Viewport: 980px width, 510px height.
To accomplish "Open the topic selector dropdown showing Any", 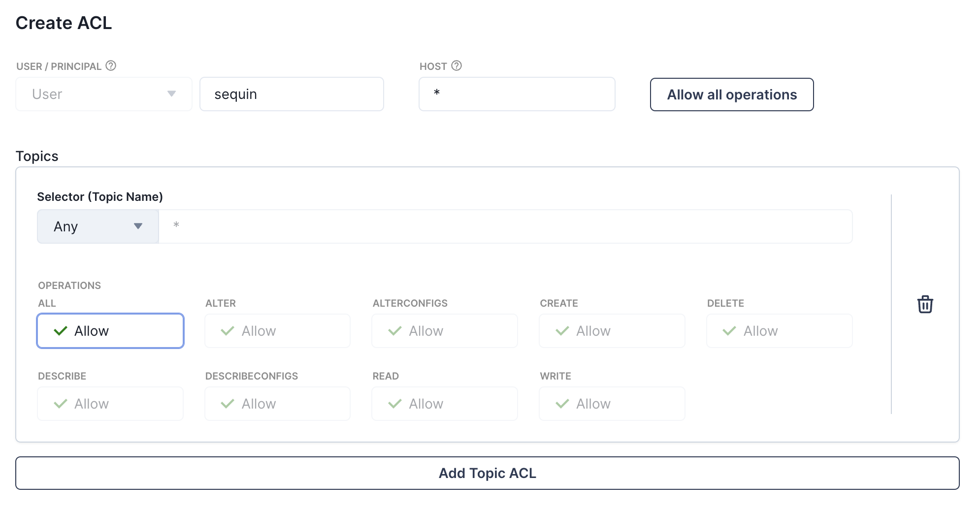I will (97, 226).
